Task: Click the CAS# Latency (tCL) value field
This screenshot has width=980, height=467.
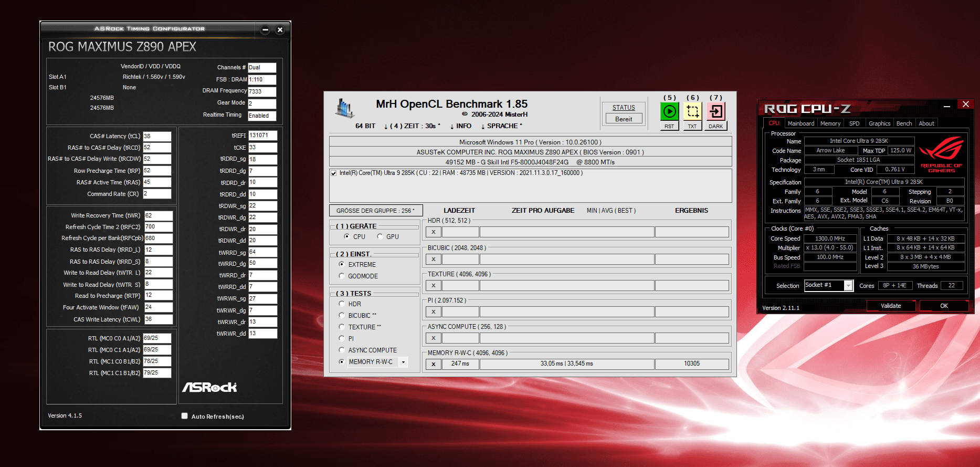Action: coord(157,136)
